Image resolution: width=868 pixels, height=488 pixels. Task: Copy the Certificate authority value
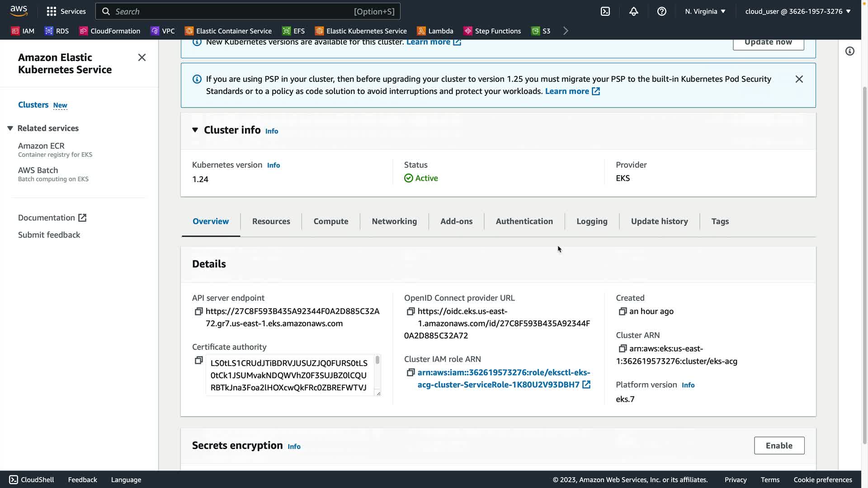tap(198, 360)
